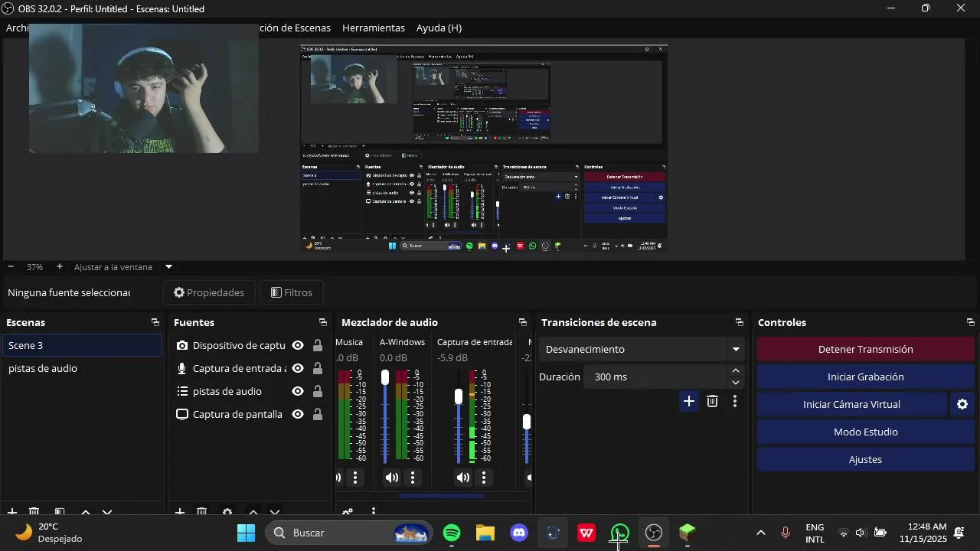Open A-Windows channel options menu
This screenshot has width=980, height=551.
(x=413, y=478)
